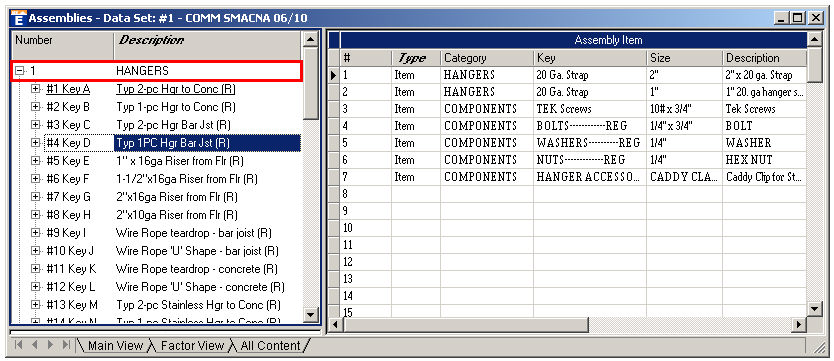Click tree panel scroll up arrow

(x=310, y=39)
